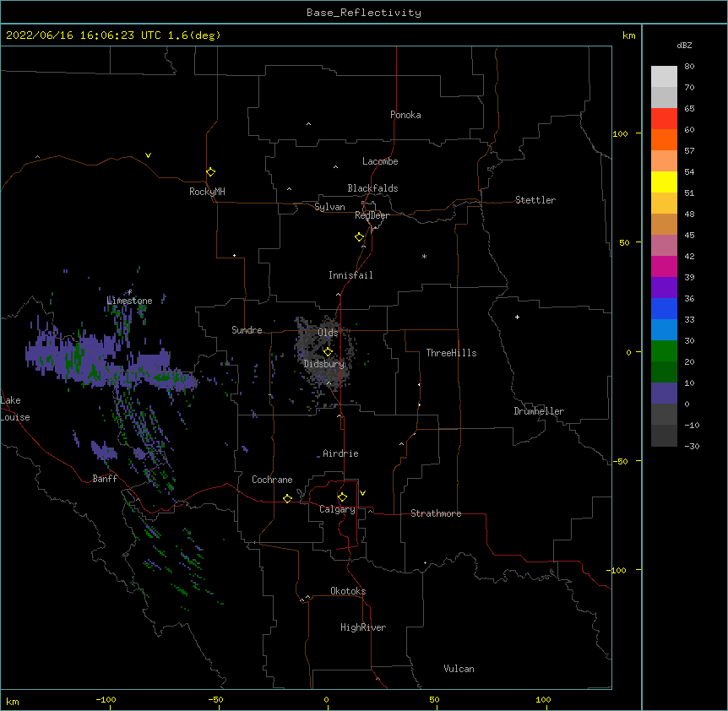Click the Limestone label
The width and height of the screenshot is (728, 711).
click(129, 301)
